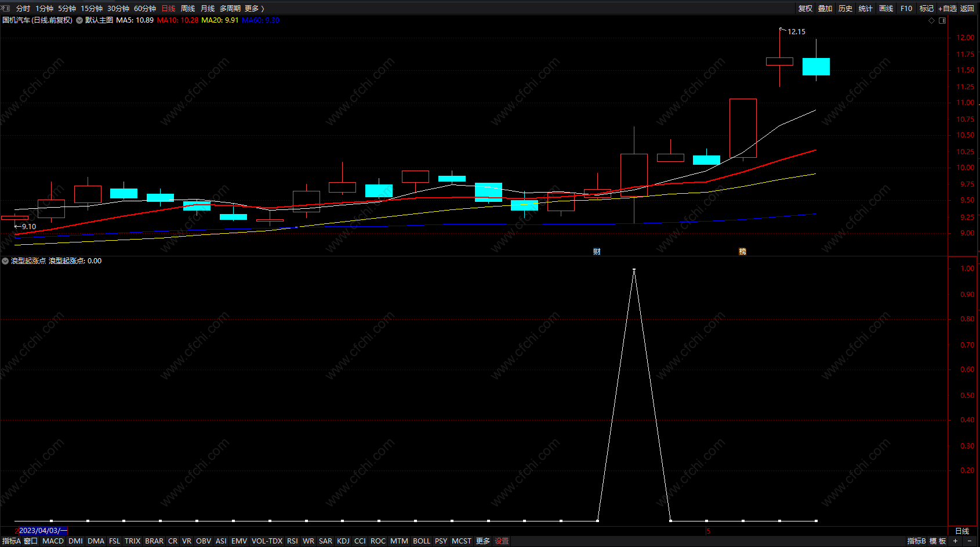Switch to the 60分钟 period
This screenshot has width=980, height=547.
click(145, 9)
